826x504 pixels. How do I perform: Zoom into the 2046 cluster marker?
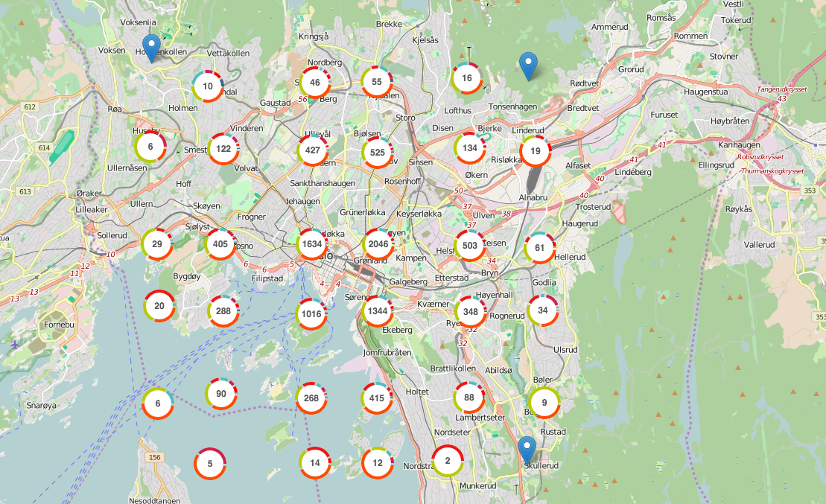(378, 244)
